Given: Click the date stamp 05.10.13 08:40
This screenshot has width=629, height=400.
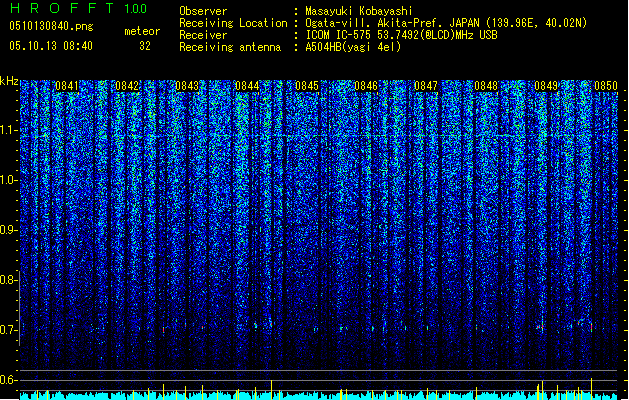Looking at the screenshot, I should coord(51,46).
